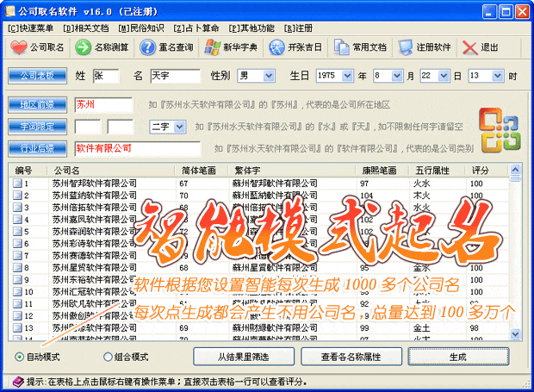Click the 简体笔画 column header

click(x=202, y=171)
